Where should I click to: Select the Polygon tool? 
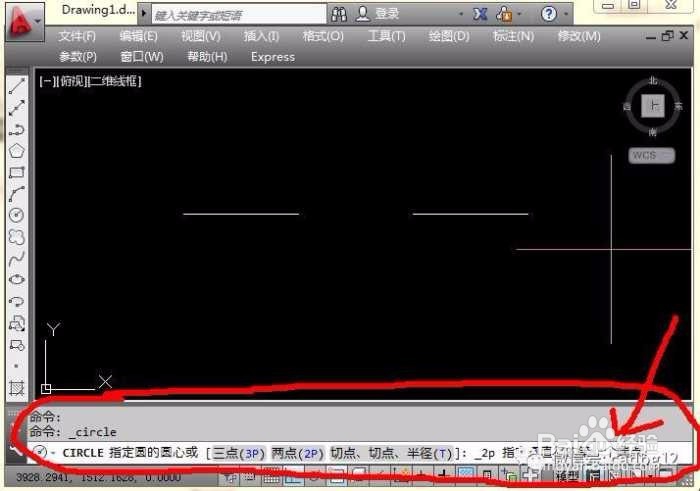coord(17,151)
